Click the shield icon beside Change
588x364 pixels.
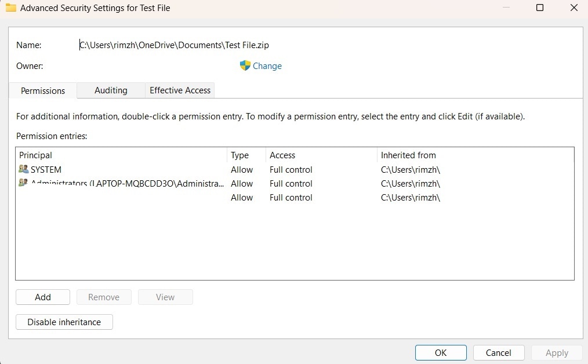tap(245, 65)
